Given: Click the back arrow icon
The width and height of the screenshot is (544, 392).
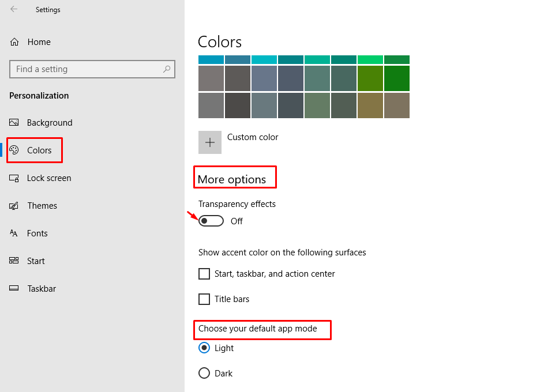Looking at the screenshot, I should [14, 9].
